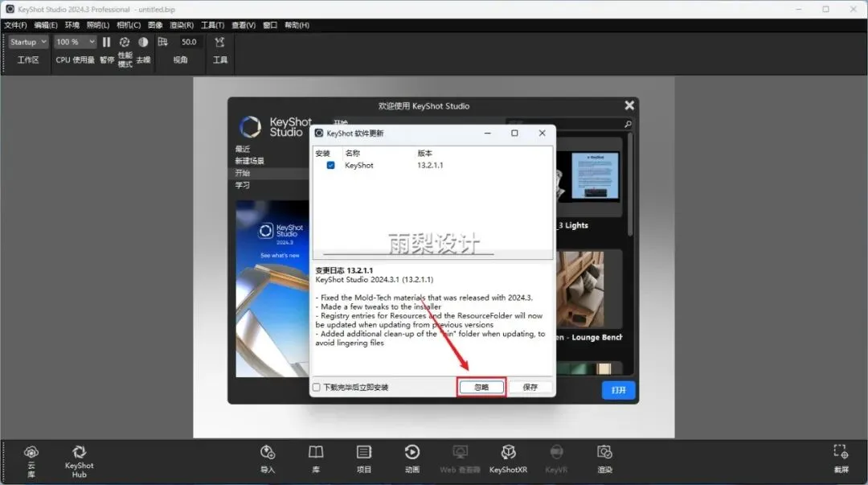
Task: Minimize the KeyShot software update window
Action: (487, 133)
